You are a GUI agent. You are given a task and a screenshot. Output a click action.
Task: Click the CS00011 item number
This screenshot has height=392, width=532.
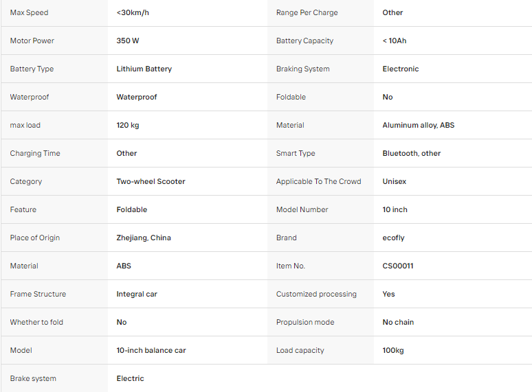(x=398, y=266)
